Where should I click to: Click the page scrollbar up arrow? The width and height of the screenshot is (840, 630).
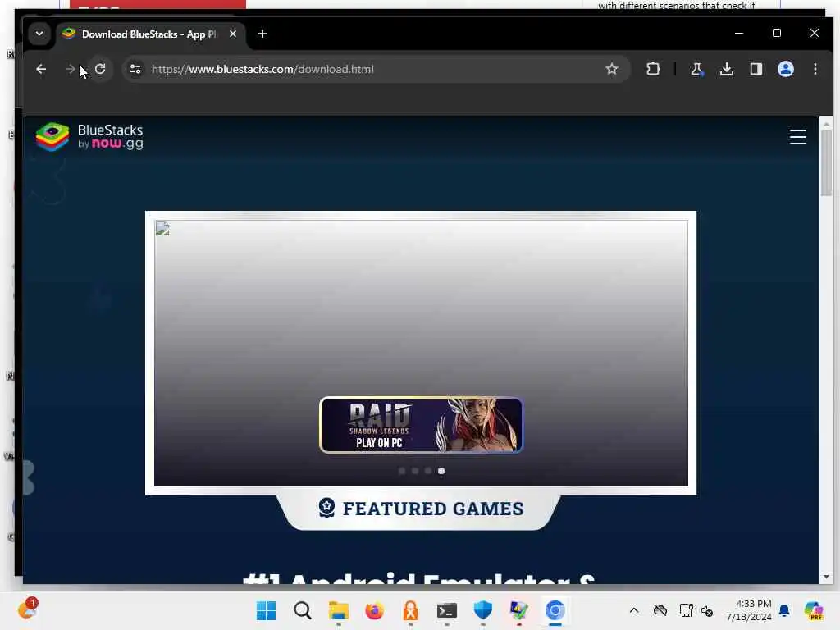click(x=826, y=124)
